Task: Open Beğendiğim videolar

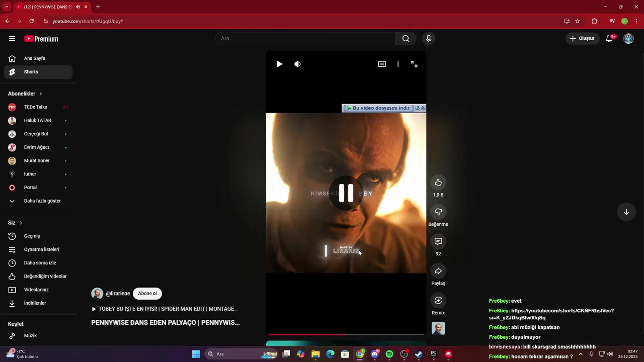Action: click(38, 277)
